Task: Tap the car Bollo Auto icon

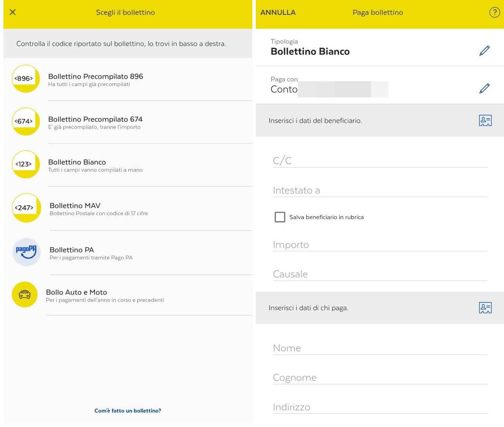Action: (x=25, y=294)
